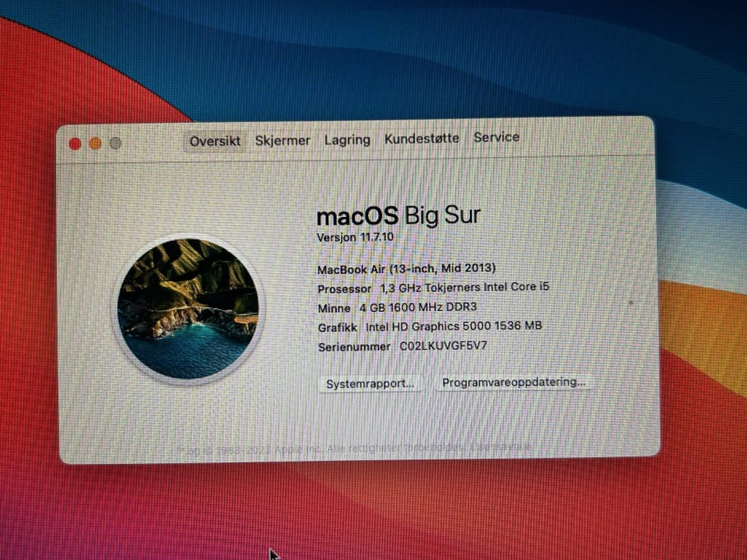
Task: Click the Minne 4 GB 1600 MHz DDR3 value
Action: tap(419, 307)
